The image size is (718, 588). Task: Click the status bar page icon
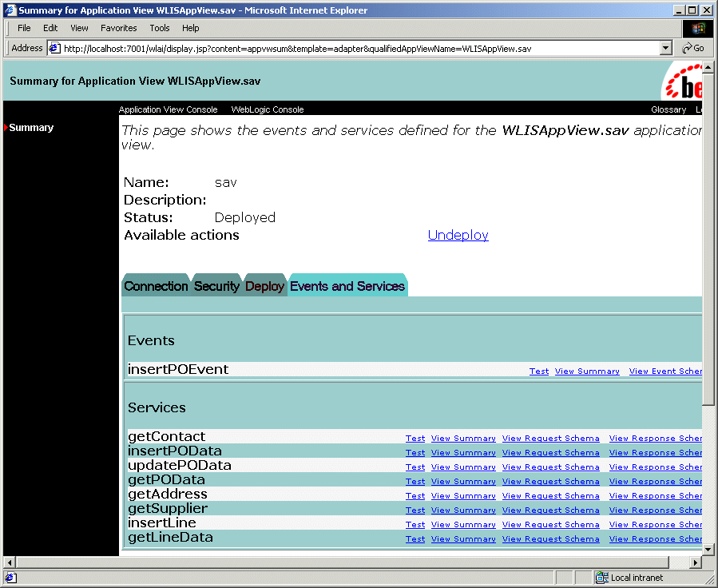(x=11, y=578)
